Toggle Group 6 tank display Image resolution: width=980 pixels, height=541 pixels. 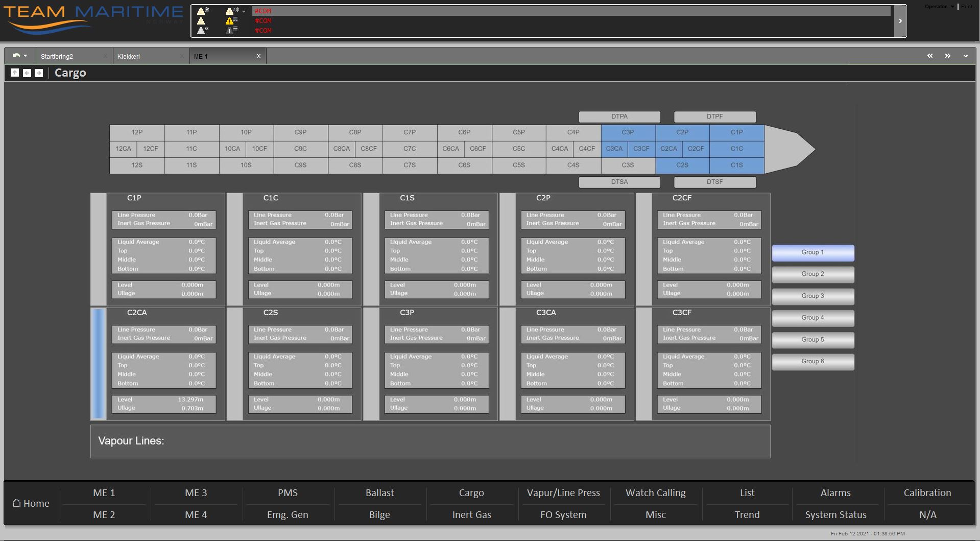812,361
